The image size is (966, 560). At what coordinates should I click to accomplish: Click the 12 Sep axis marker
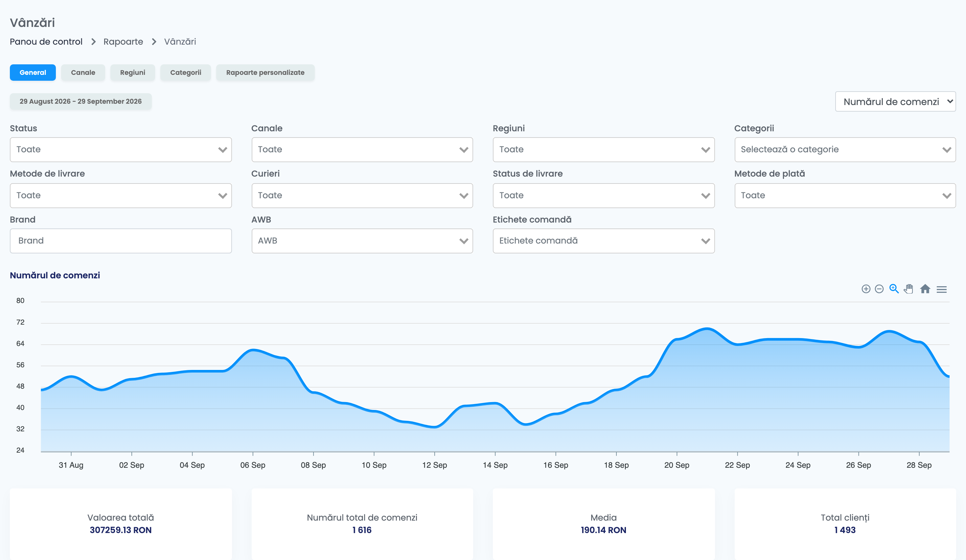click(434, 465)
